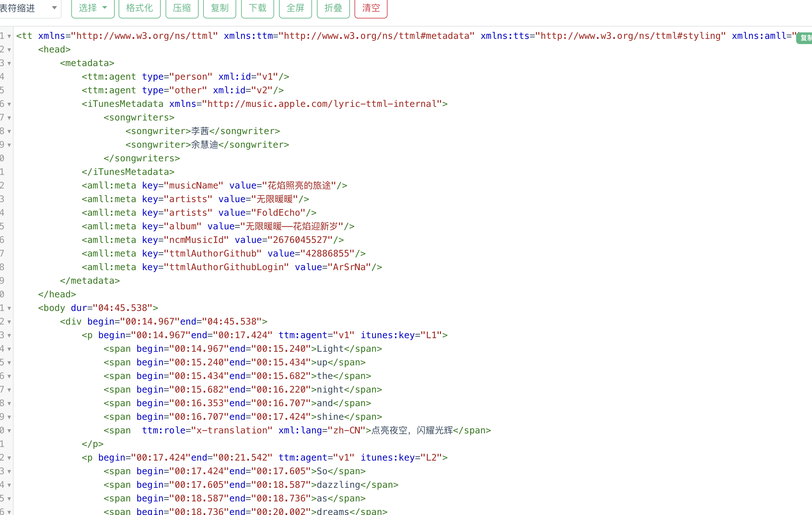This screenshot has height=515, width=812.
Task: Click the 复制 copy button in toolbar
Action: [219, 8]
